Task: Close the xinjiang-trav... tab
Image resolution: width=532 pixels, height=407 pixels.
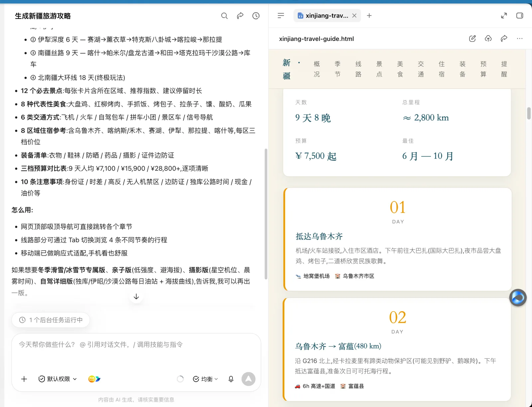Action: click(x=354, y=16)
